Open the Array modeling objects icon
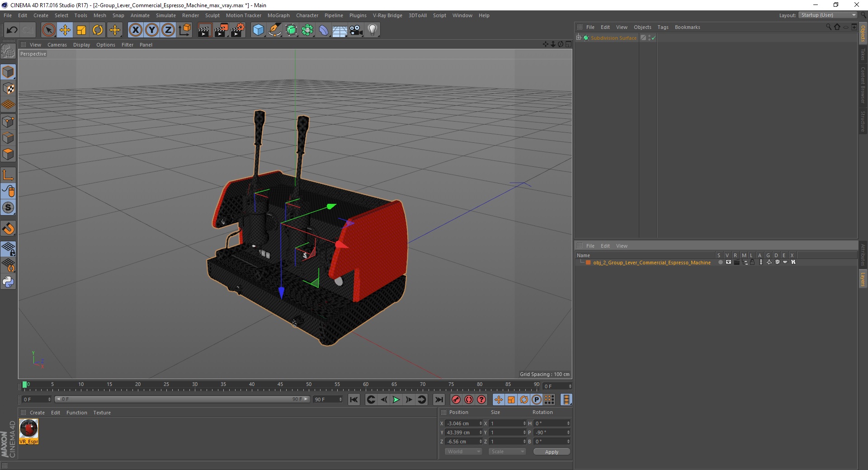868x470 pixels. pyautogui.click(x=307, y=30)
